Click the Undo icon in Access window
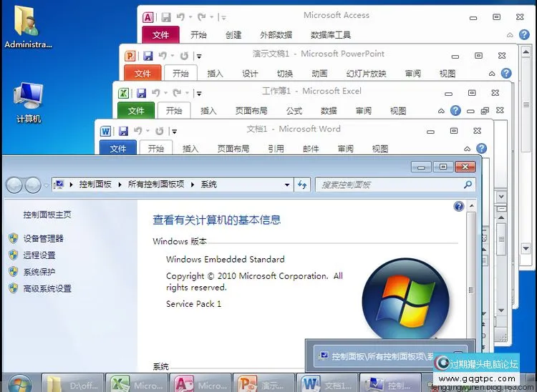Image resolution: width=537 pixels, height=392 pixels. pyautogui.click(x=181, y=16)
